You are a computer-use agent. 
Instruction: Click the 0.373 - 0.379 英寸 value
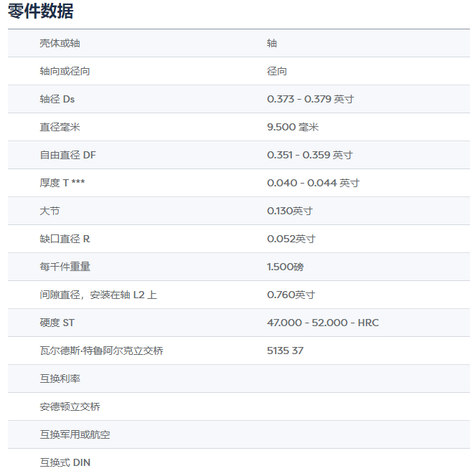(x=310, y=99)
